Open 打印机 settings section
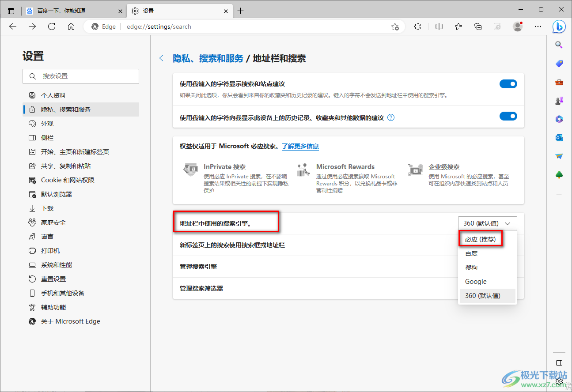 (x=81, y=251)
